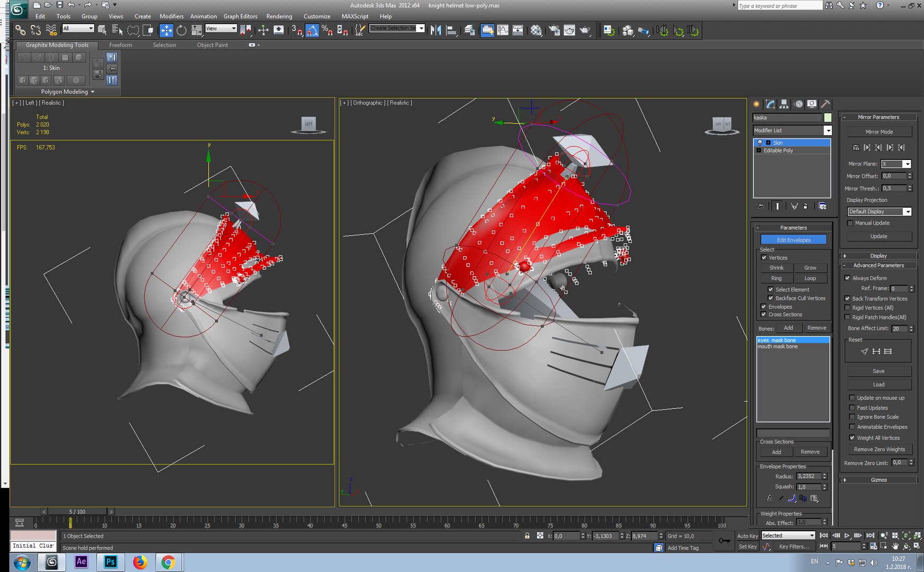Click the Play Animation button
Viewport: 924px width, 572px height.
[x=847, y=535]
